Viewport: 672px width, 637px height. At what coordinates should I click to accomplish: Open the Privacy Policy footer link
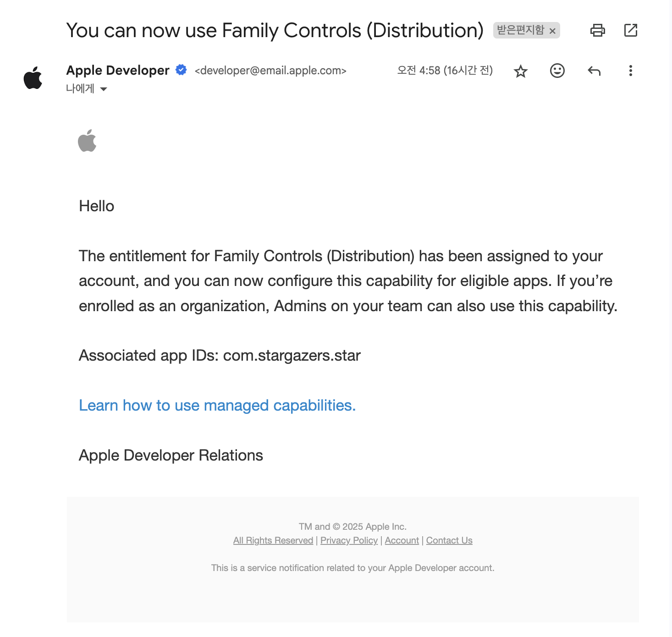(x=349, y=540)
